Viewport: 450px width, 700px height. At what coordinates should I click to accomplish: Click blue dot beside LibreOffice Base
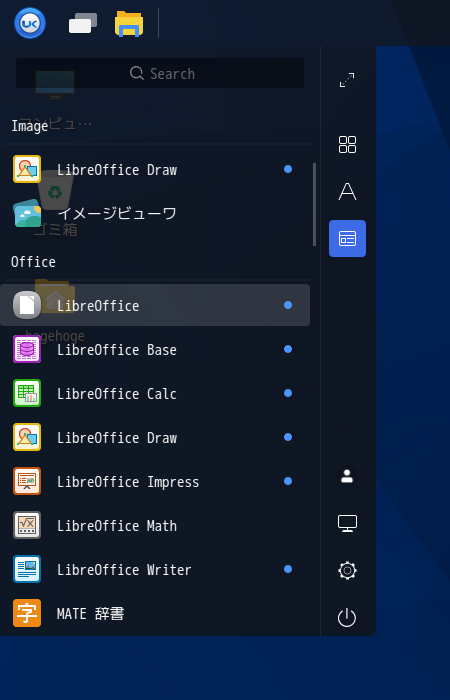[x=288, y=349]
